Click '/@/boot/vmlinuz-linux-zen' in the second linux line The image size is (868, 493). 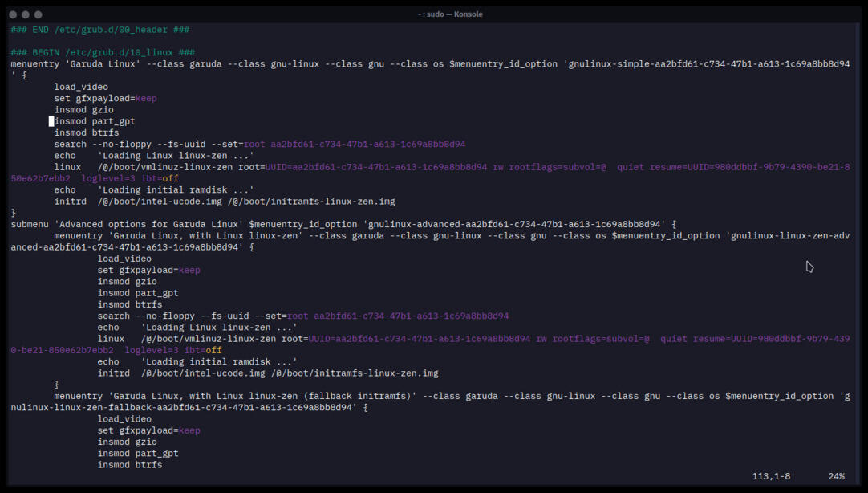click(x=208, y=339)
